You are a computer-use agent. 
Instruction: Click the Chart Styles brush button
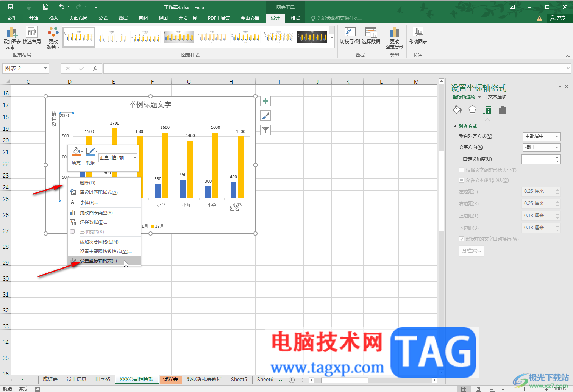coord(265,116)
